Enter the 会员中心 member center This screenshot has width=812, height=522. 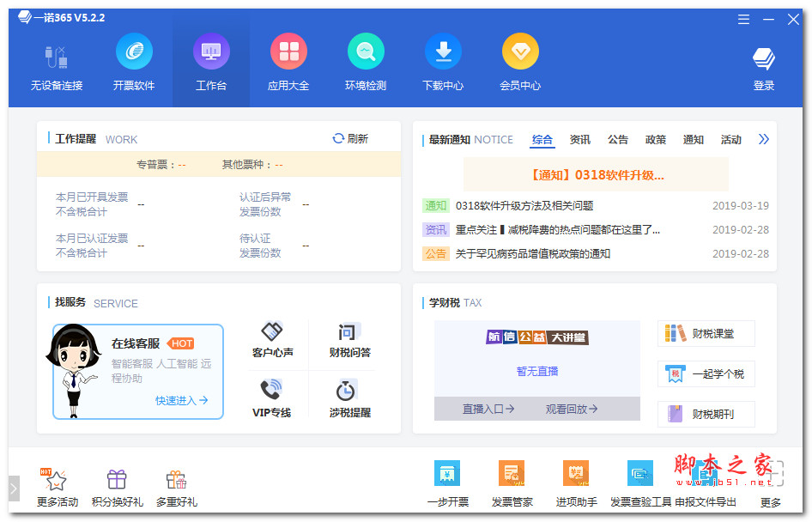tap(520, 60)
